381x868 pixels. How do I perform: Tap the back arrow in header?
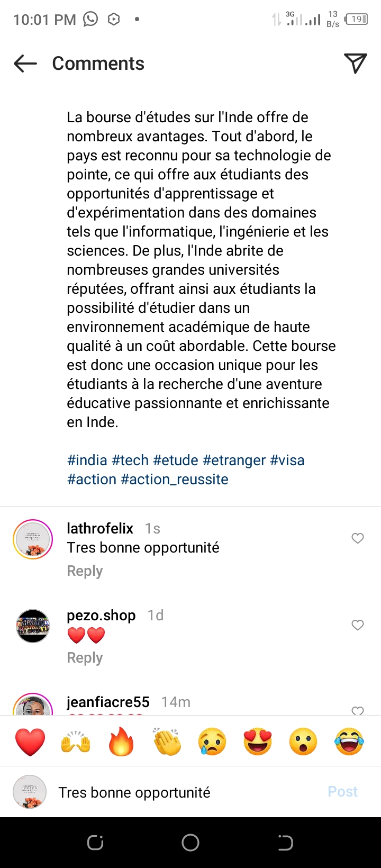25,64
